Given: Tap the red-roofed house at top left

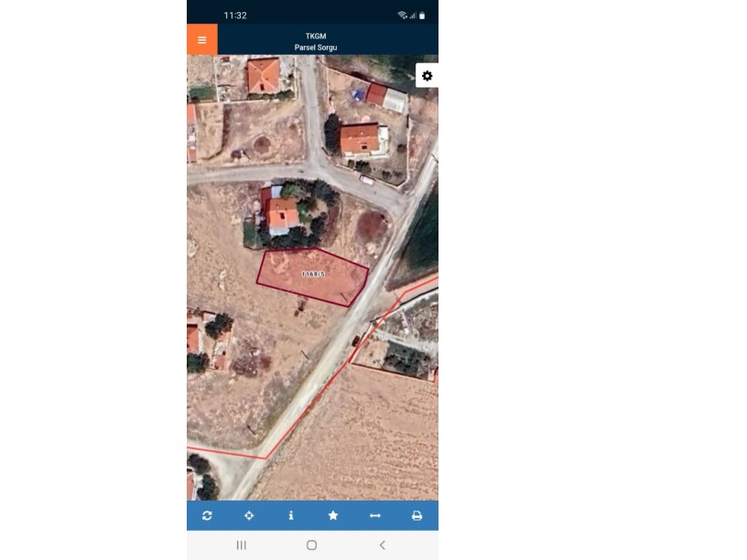Looking at the screenshot, I should coord(263,75).
